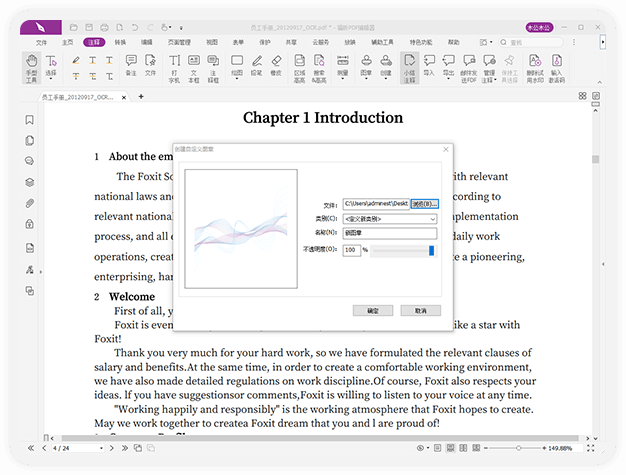Switch to the Help (帮助) tab

(453, 42)
